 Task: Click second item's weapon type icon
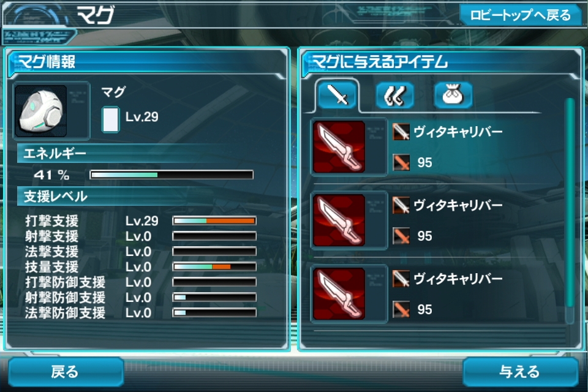(x=401, y=205)
